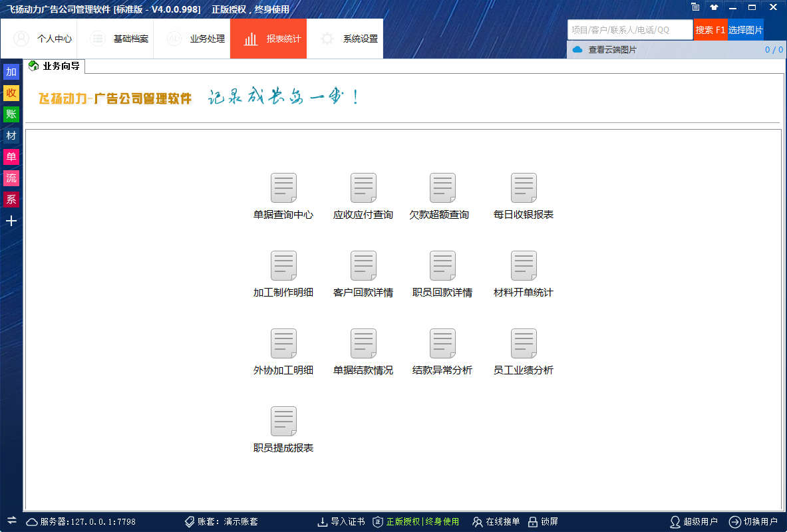The image size is (787, 532).
Task: Open the 材料开单统计 report icon
Action: point(524,266)
